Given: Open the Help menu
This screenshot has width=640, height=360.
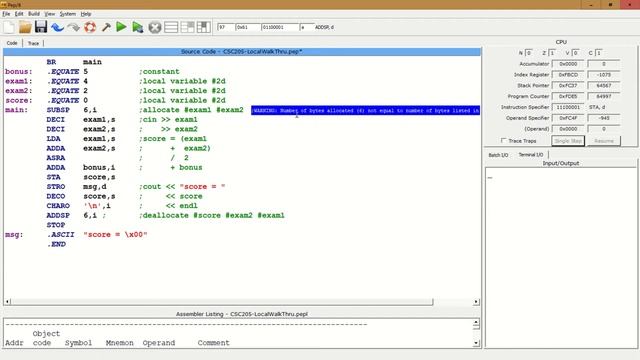Looking at the screenshot, I should pos(86,14).
